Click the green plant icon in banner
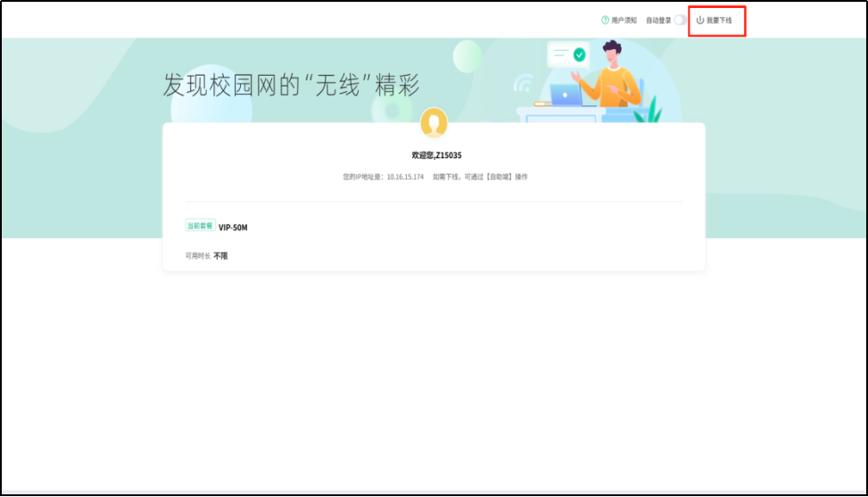This screenshot has width=868, height=497. pyautogui.click(x=656, y=110)
